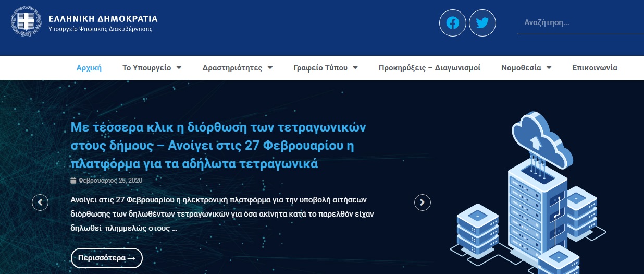Open the ministry's Facebook page icon
The width and height of the screenshot is (644, 274).
(x=453, y=23)
